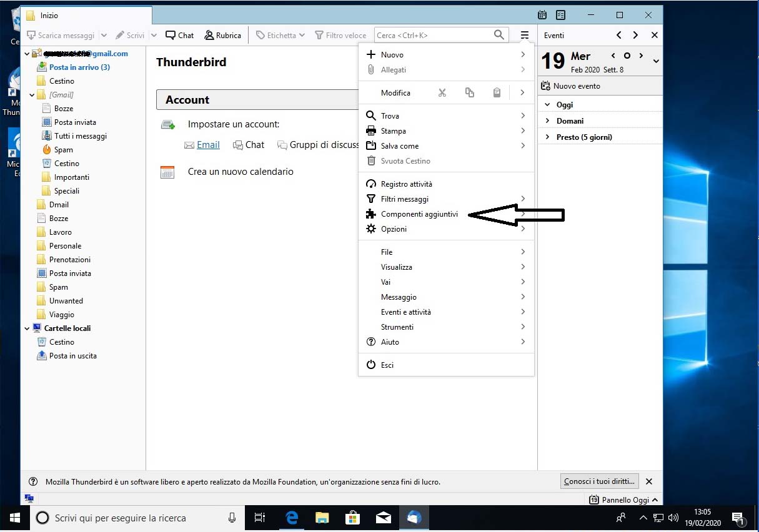Screen dimensions: 759x532
Task: Open the Aiuto help submenu
Action: coord(446,342)
